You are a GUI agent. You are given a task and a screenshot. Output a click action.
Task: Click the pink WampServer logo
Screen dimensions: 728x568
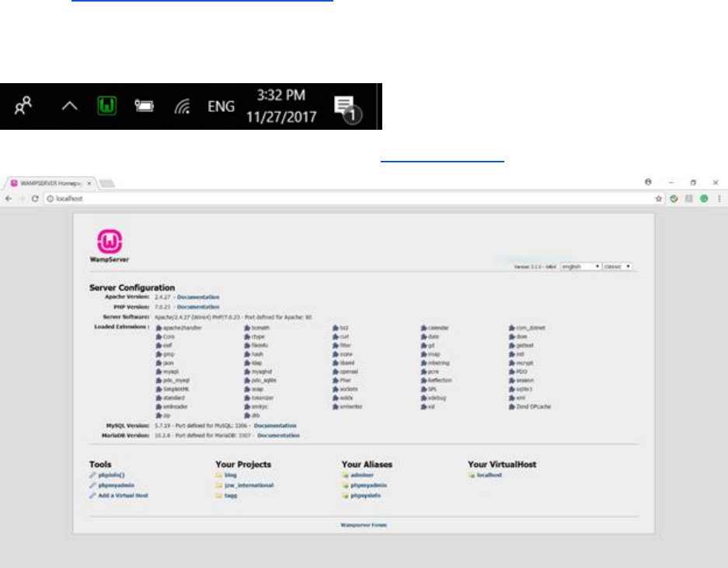(110, 241)
